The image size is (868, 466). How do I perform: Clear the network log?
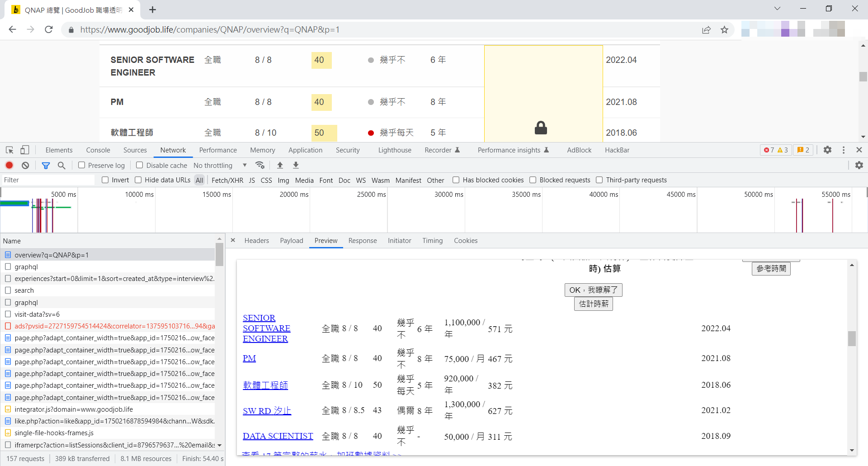coord(25,165)
